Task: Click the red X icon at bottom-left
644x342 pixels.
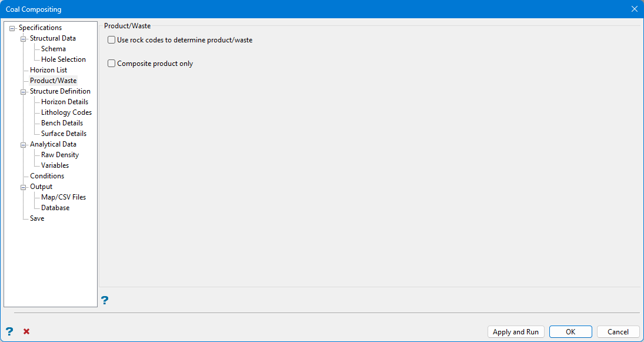Action: pos(26,331)
